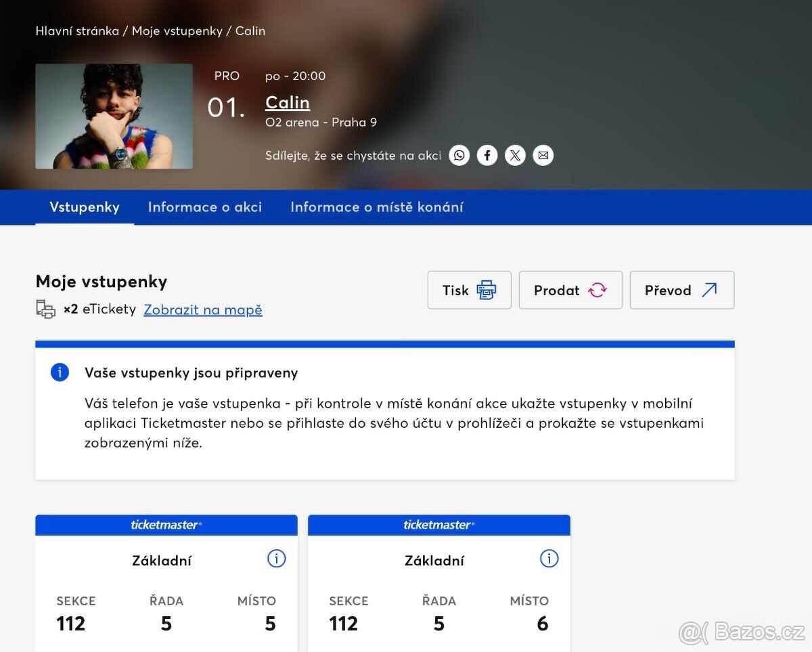Open Informace o akci tab

click(x=205, y=207)
